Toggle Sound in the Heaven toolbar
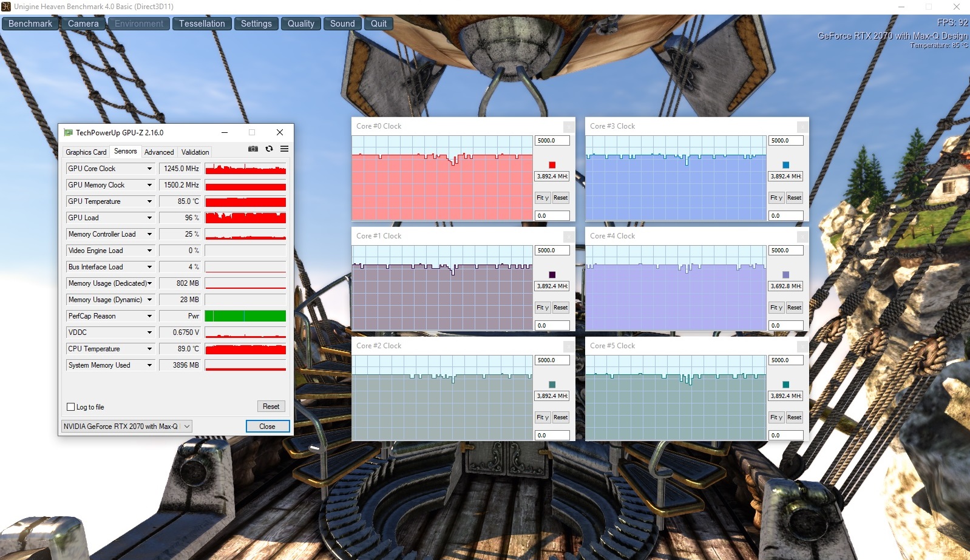 pyautogui.click(x=342, y=24)
